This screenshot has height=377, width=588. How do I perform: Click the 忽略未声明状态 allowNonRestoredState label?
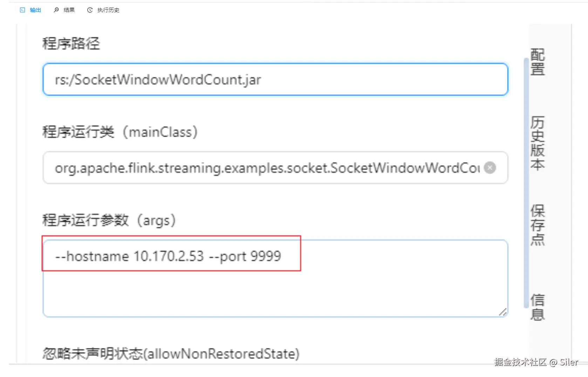(171, 354)
